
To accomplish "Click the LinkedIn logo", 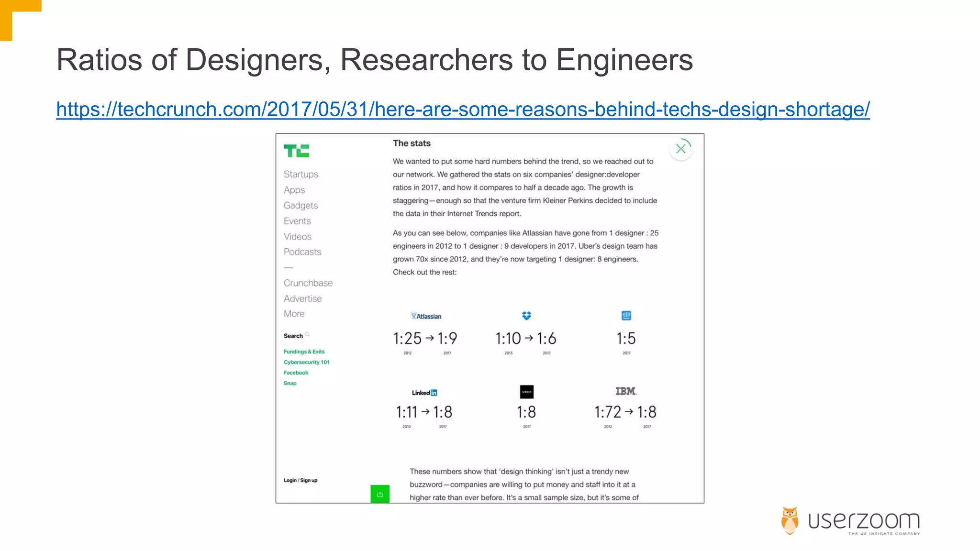I will coord(424,393).
